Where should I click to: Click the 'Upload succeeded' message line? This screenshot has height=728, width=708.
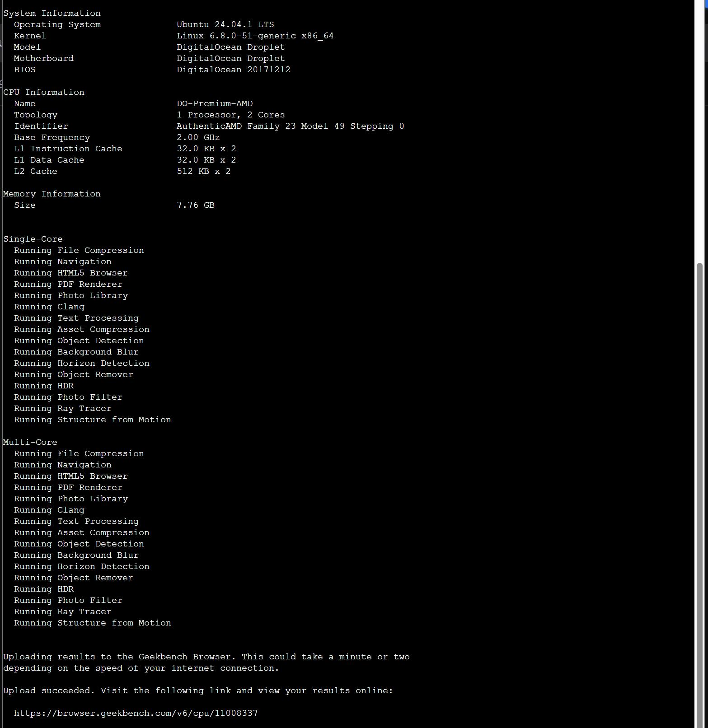[198, 691]
